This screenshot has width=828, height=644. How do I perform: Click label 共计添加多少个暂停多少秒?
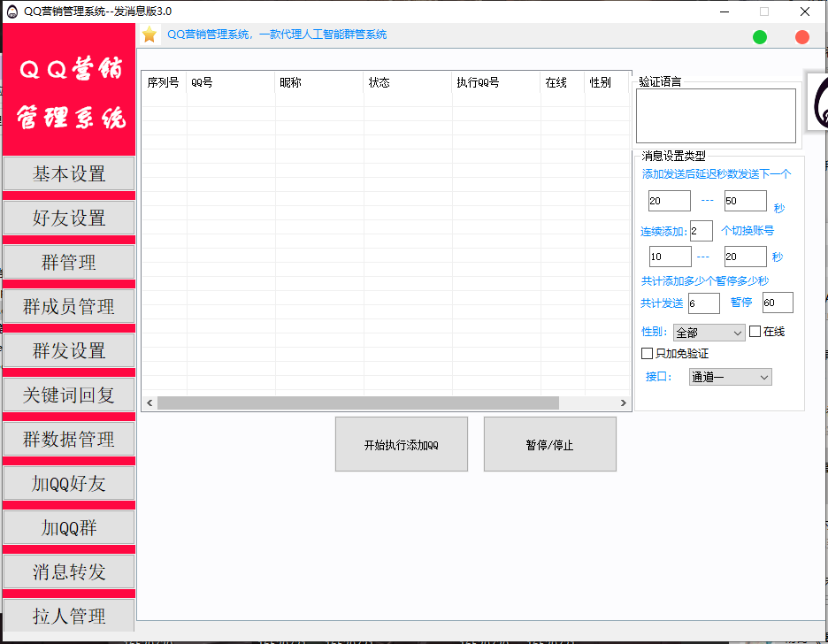tap(704, 280)
